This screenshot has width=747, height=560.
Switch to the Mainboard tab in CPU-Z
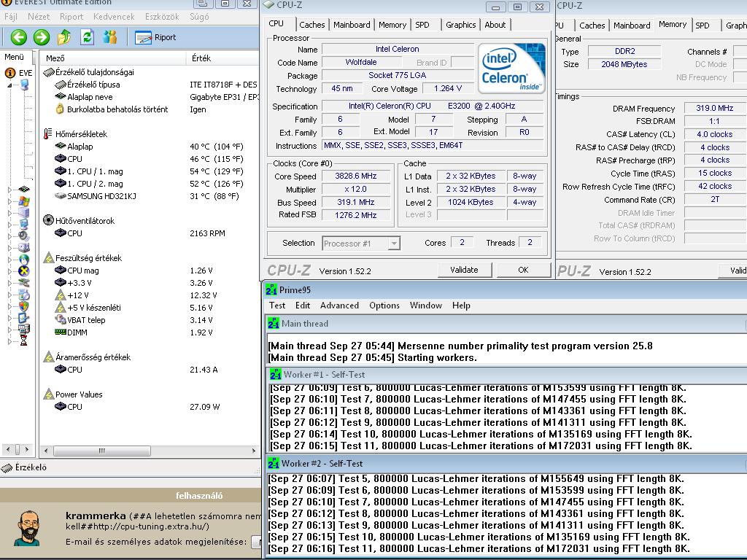tap(352, 25)
